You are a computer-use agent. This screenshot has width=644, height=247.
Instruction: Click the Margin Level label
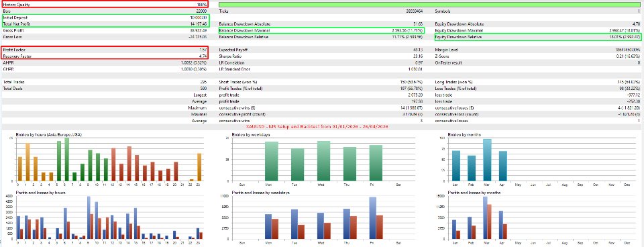[x=447, y=50]
